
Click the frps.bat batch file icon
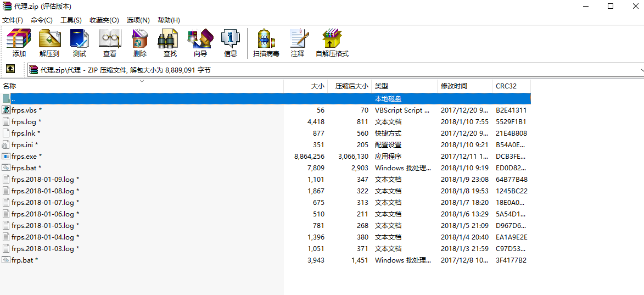coord(5,168)
